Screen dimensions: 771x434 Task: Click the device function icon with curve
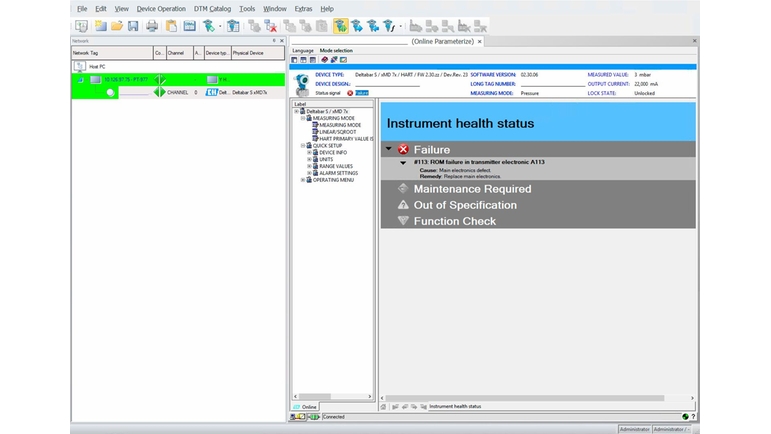(389, 26)
